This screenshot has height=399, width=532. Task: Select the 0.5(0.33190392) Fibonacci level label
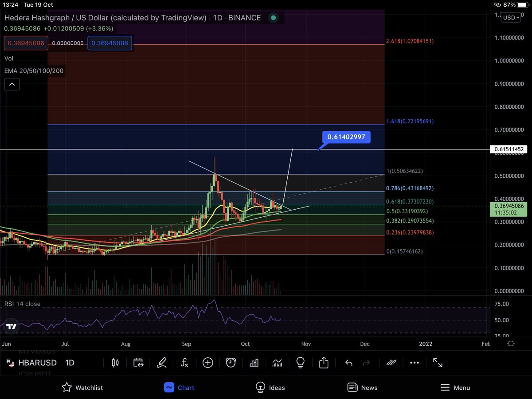pyautogui.click(x=408, y=211)
